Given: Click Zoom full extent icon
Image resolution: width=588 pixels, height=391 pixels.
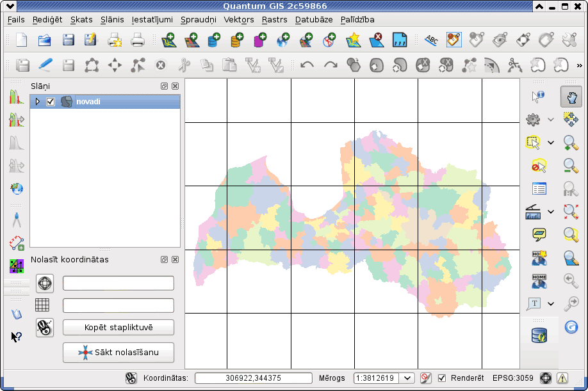Looking at the screenshot, I should coord(571,212).
